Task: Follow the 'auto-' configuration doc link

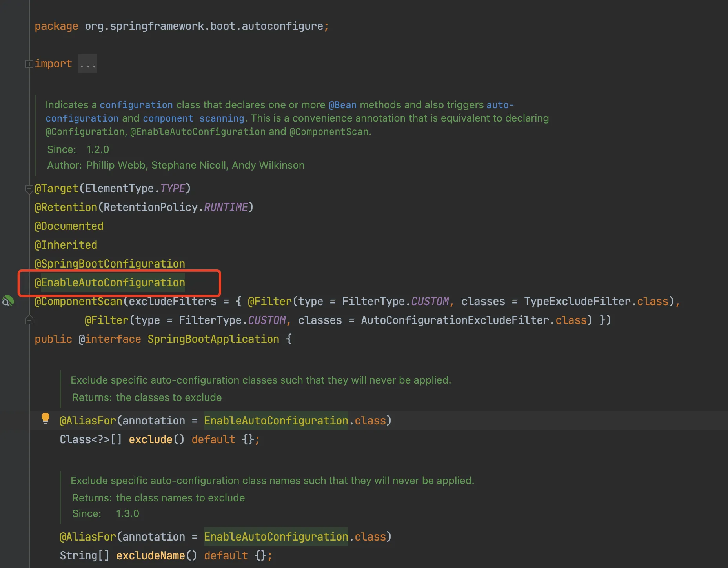Action: click(x=500, y=105)
